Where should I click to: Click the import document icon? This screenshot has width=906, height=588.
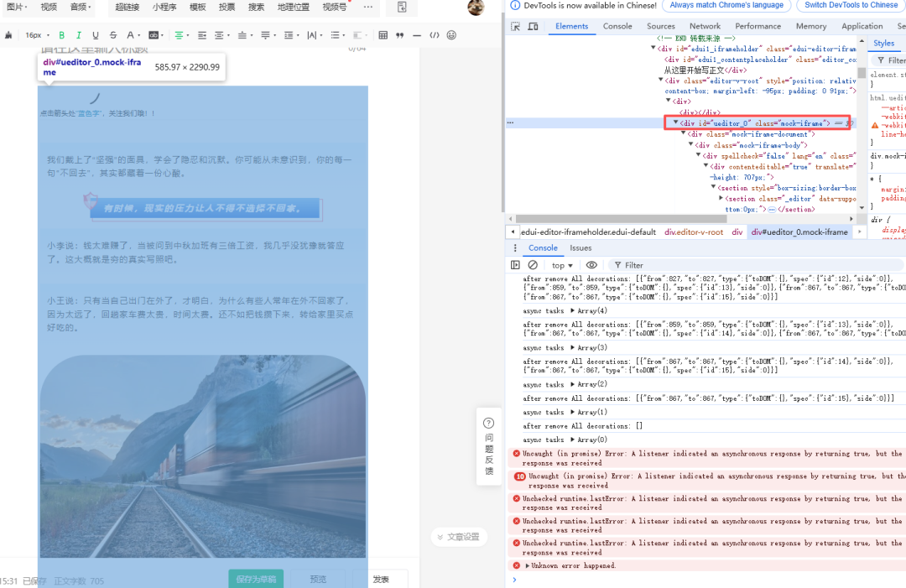click(x=402, y=7)
